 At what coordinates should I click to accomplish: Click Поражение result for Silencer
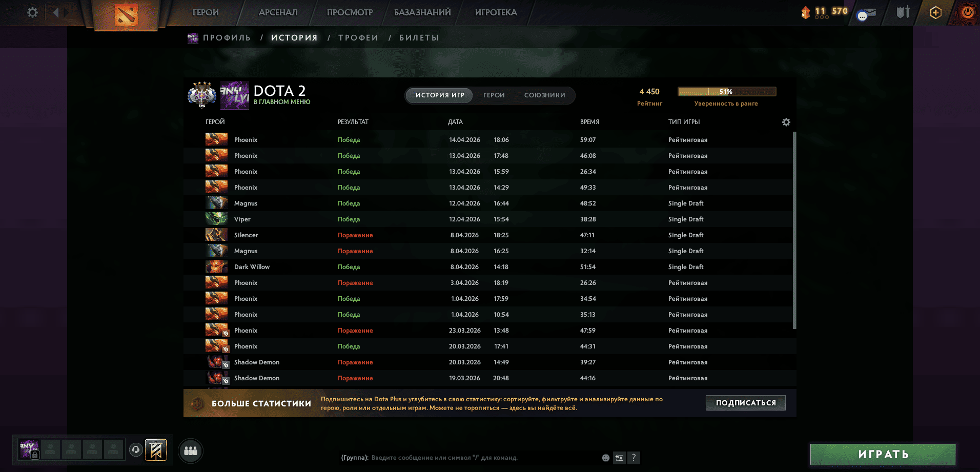pos(355,235)
